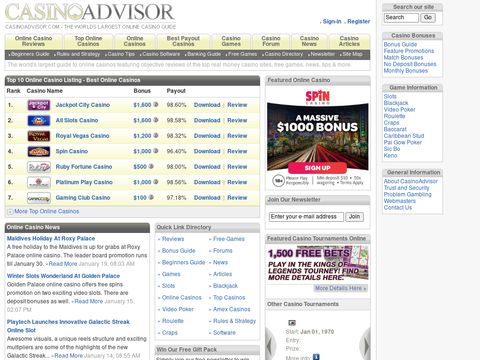Click Craps in Quick Link Directory
480x360 pixels.
coord(170,333)
